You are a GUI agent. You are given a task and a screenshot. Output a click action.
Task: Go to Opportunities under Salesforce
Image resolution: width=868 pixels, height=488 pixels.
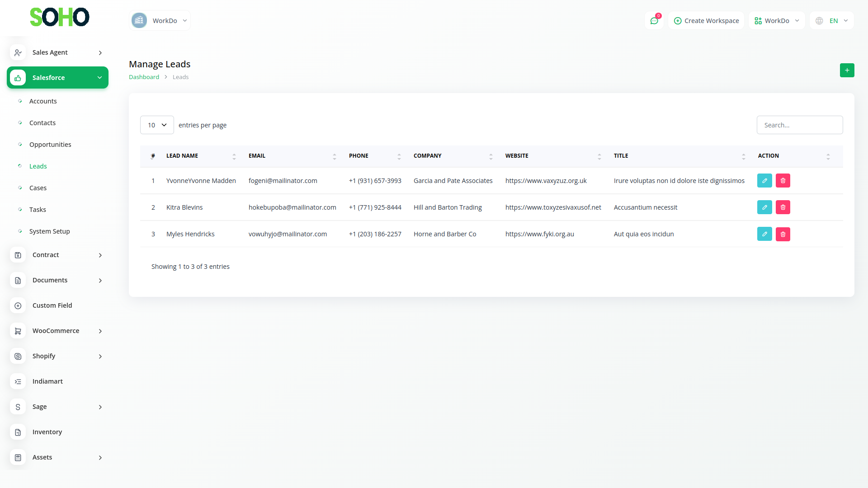tap(50, 145)
